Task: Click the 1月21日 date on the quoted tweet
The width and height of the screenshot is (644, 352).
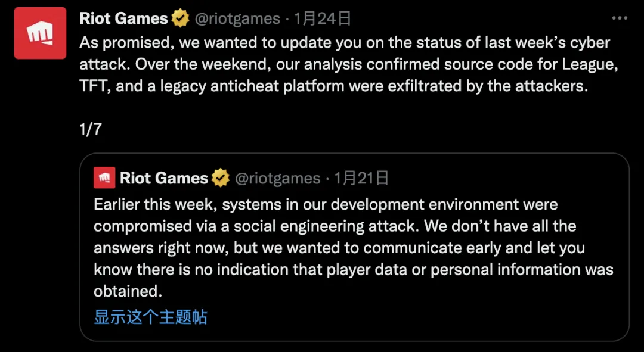Action: (x=362, y=178)
